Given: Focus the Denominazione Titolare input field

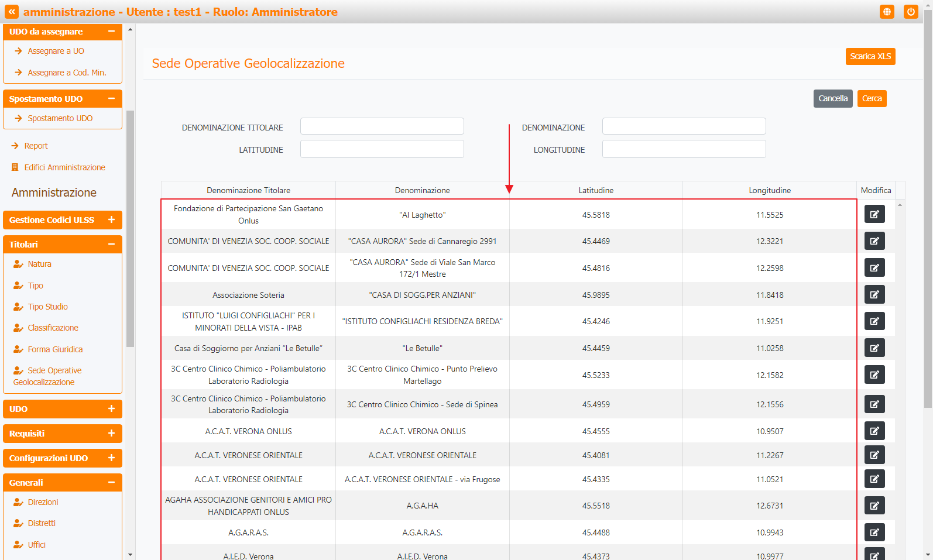Looking at the screenshot, I should tap(382, 126).
